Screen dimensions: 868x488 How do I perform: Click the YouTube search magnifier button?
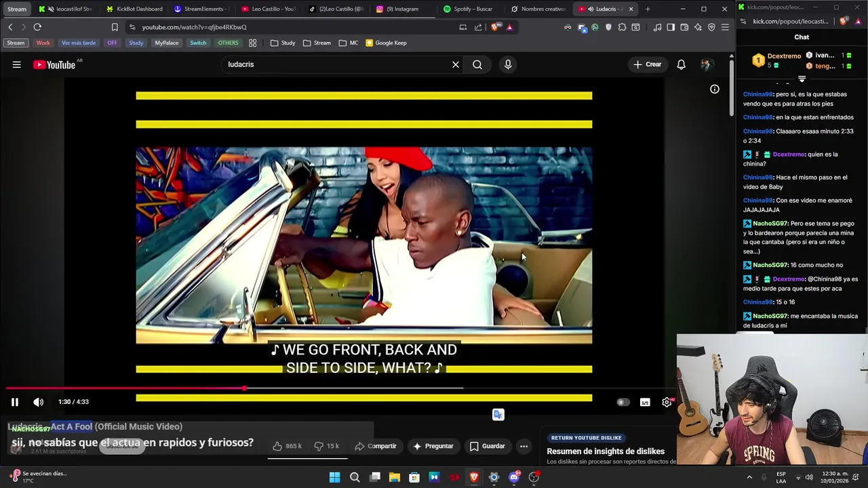(x=477, y=64)
